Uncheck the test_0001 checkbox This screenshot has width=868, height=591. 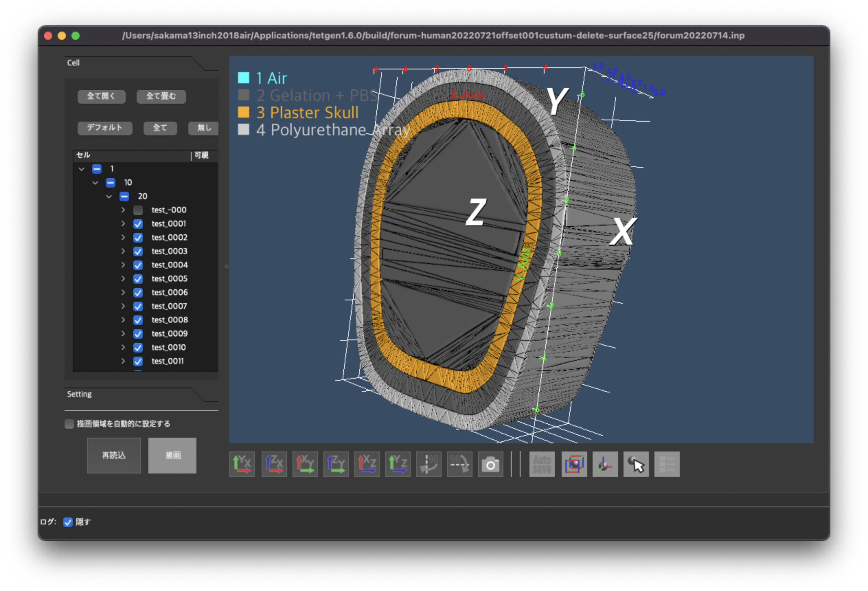coord(138,224)
